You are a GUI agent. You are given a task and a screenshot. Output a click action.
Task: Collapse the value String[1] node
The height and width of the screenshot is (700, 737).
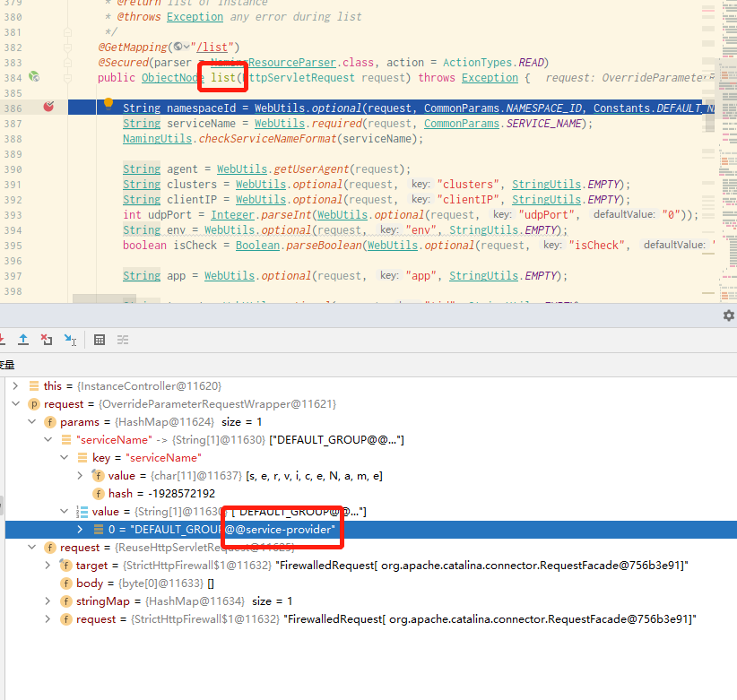65,512
